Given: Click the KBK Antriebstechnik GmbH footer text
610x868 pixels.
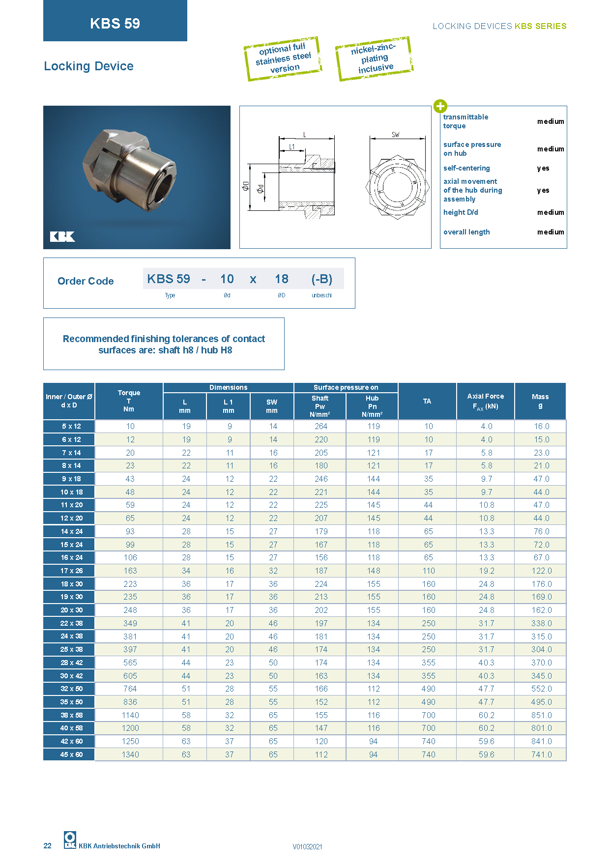Looking at the screenshot, I should 119,846.
